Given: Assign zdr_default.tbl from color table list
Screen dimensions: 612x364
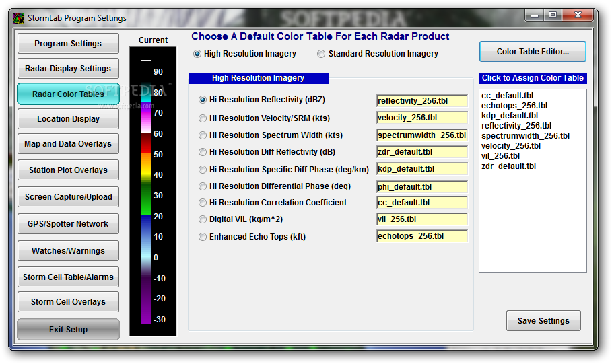Looking at the screenshot, I should click(x=508, y=166).
